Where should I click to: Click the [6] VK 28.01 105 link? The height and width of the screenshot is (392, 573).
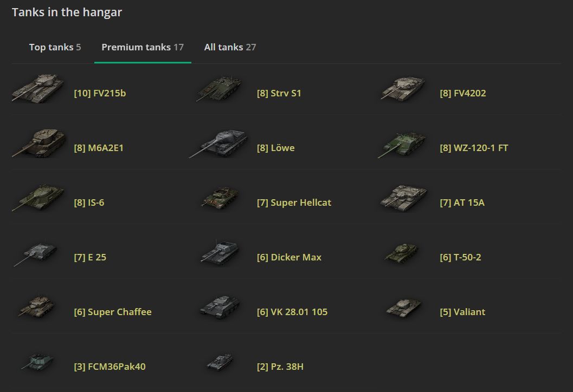292,312
